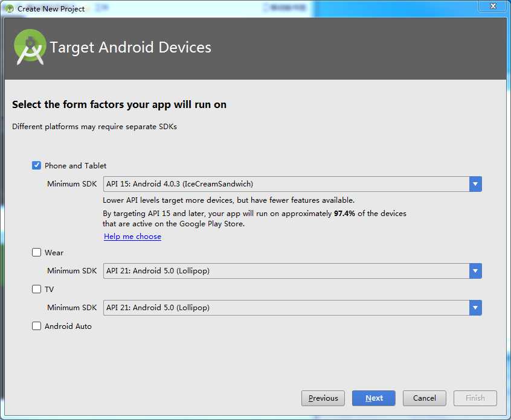Click the Phone and Tablet label
511x420 pixels.
click(76, 166)
